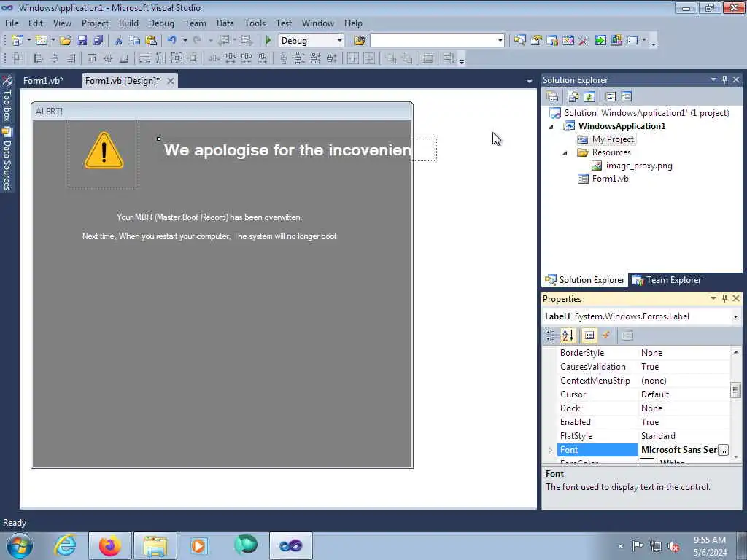
Task: Open Firefox from the Windows taskbar
Action: tap(109, 545)
